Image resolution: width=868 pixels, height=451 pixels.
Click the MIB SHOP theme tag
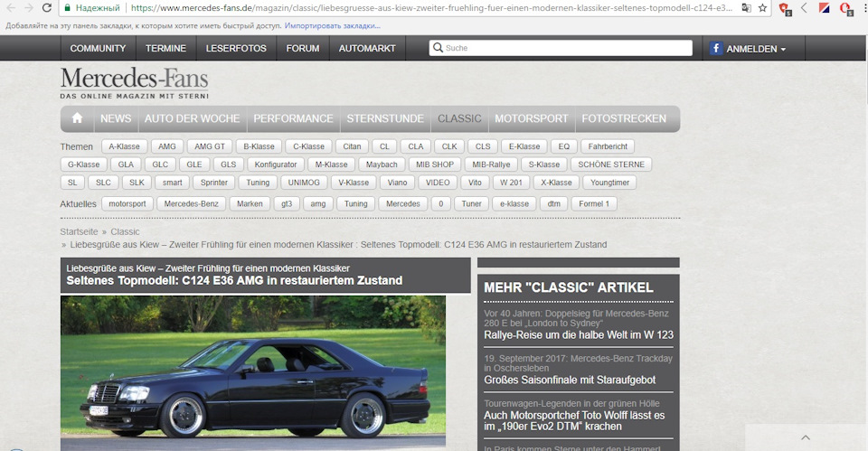click(435, 164)
